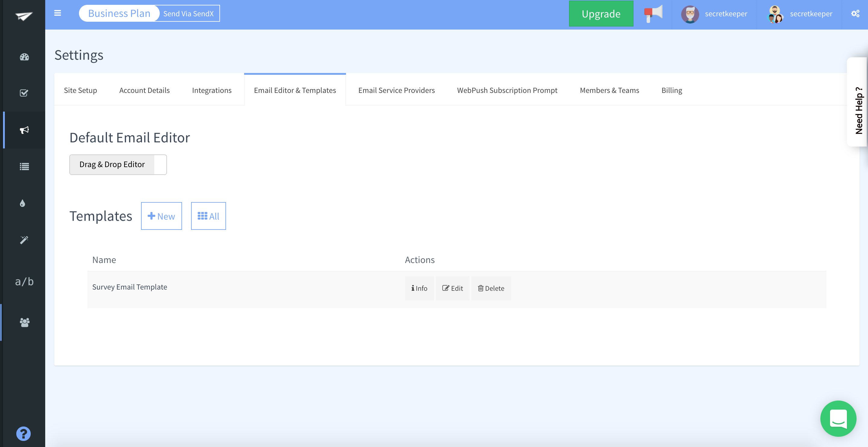Viewport: 868px width, 447px height.
Task: Switch to the Integrations tab
Action: (x=212, y=90)
